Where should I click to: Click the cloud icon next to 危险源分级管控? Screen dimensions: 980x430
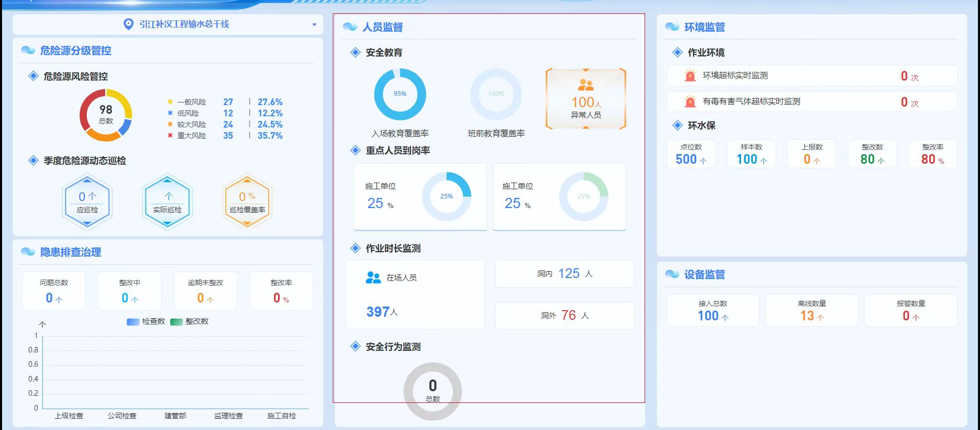[28, 50]
